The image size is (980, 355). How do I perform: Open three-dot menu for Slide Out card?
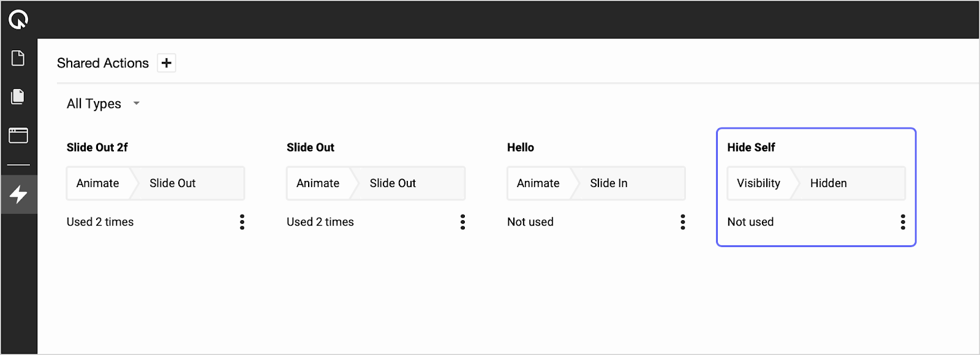point(462,222)
